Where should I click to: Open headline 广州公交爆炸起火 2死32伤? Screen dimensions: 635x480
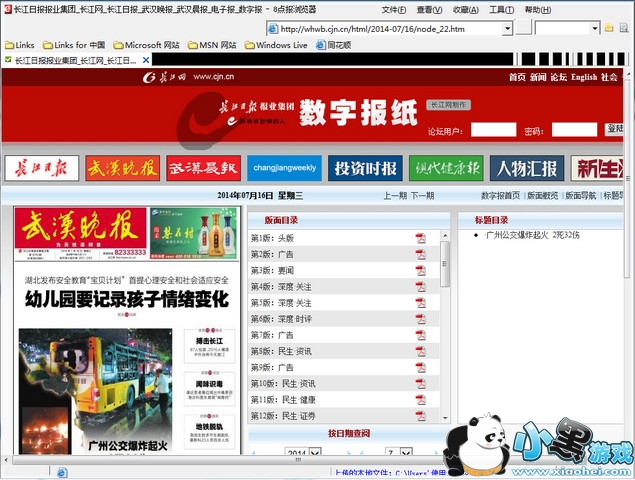point(533,235)
